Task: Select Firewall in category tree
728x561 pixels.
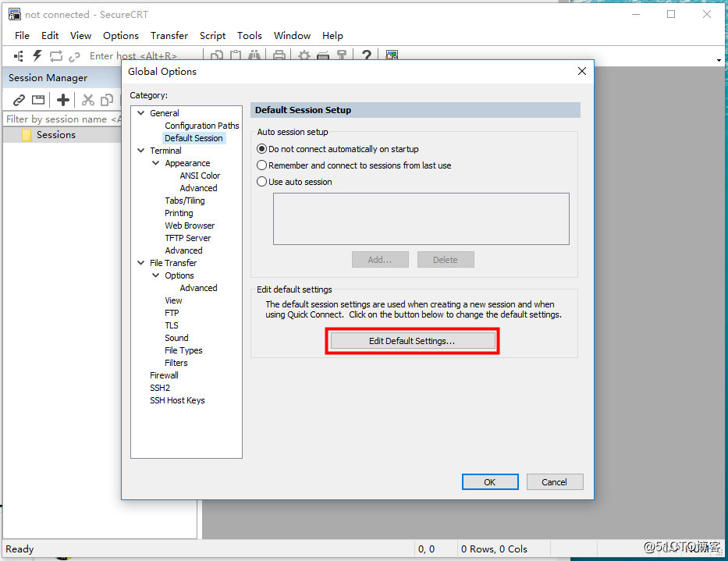Action: pos(164,375)
